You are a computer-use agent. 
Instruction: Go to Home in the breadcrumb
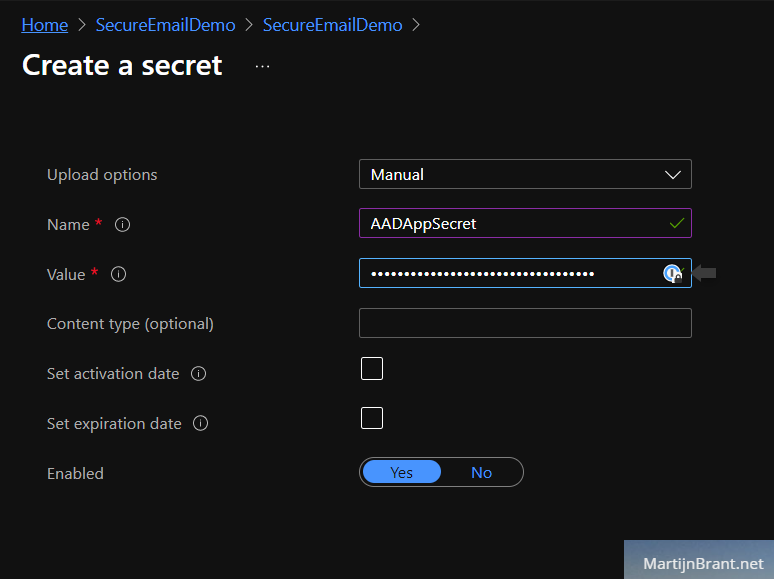pos(45,25)
